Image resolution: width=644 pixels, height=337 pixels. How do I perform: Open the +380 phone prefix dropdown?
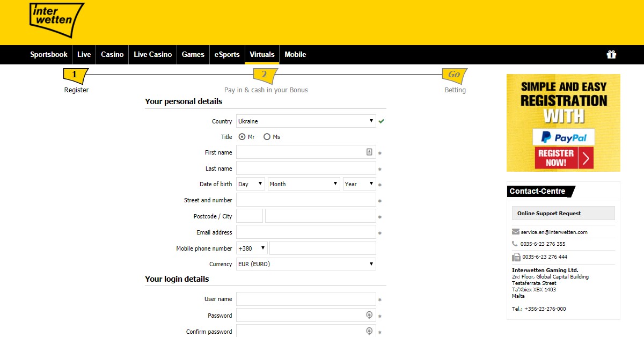[x=252, y=248]
